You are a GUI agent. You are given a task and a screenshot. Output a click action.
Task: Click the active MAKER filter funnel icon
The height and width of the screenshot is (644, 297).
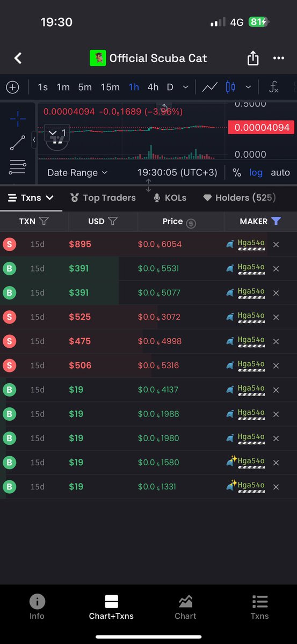pyautogui.click(x=276, y=221)
